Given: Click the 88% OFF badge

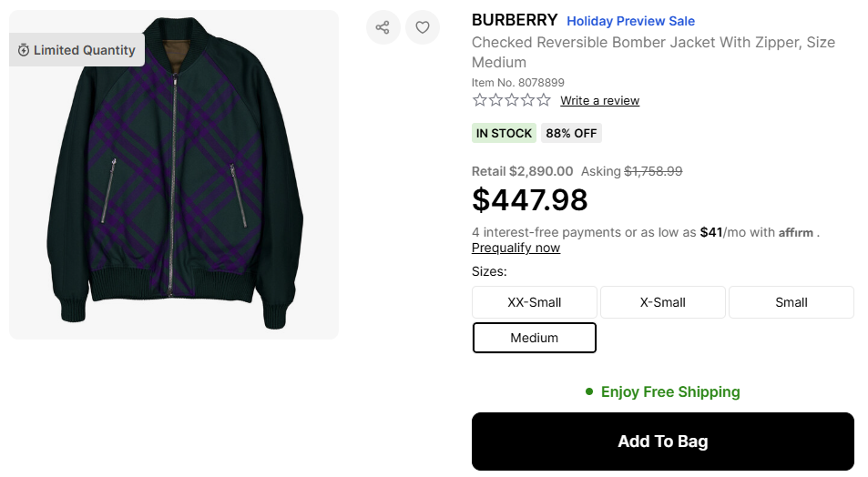Looking at the screenshot, I should click(x=571, y=133).
